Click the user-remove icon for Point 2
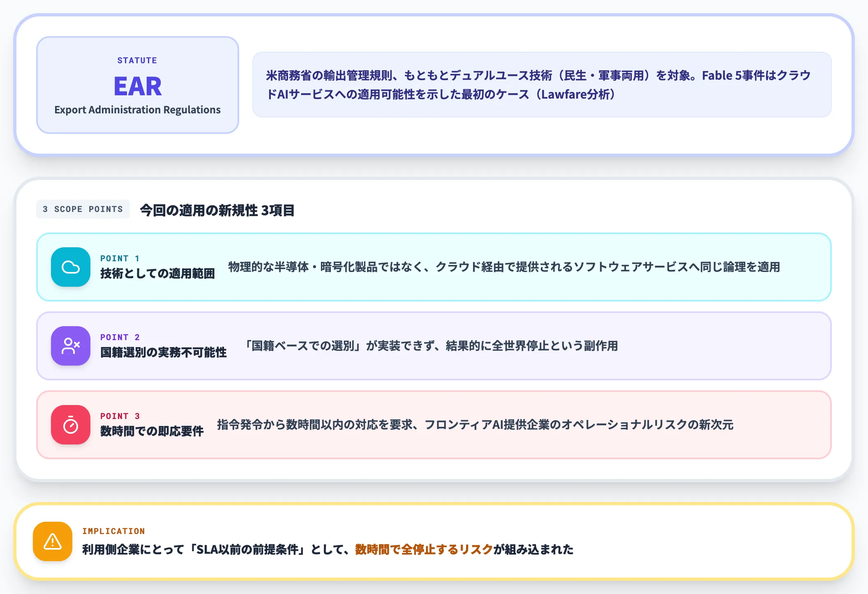Image resolution: width=868 pixels, height=594 pixels. (x=71, y=346)
